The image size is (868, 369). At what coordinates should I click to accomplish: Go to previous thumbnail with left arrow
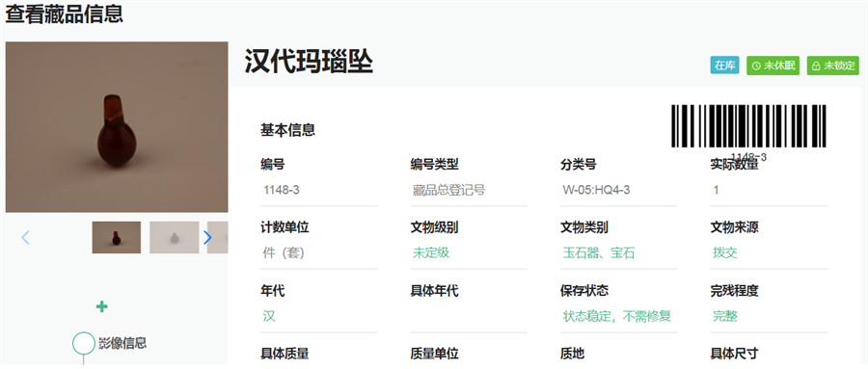[x=25, y=237]
